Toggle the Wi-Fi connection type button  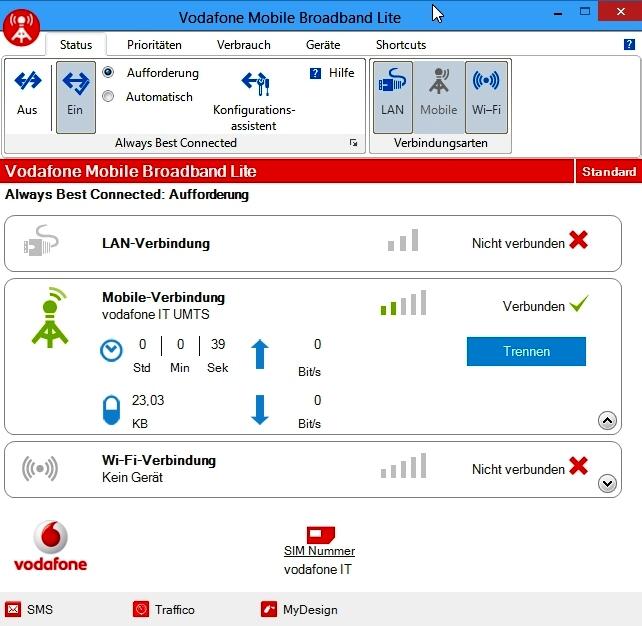[486, 97]
